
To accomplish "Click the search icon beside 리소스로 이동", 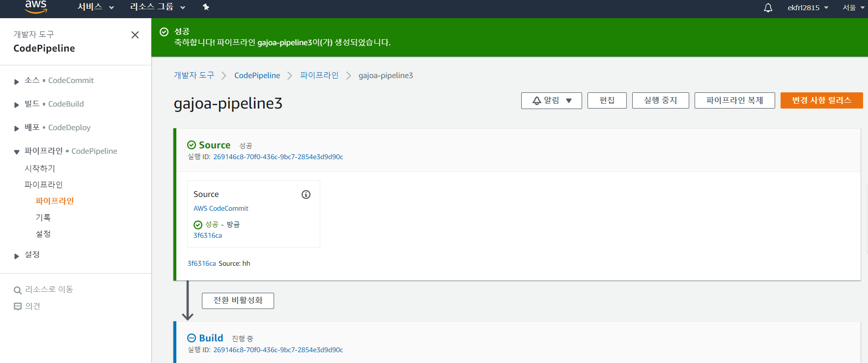I will [18, 290].
